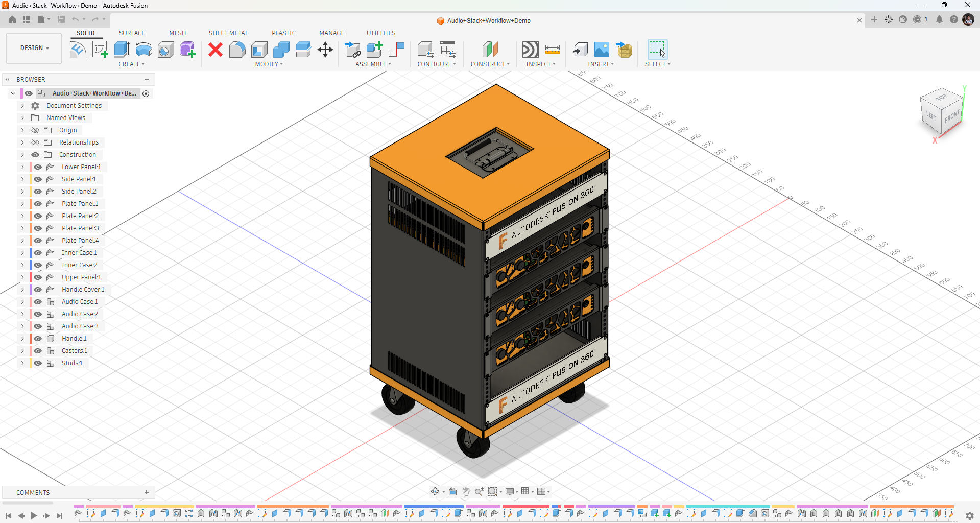Viewport: 980px width, 523px height.
Task: Switch to the UTILITIES tab
Action: [x=381, y=33]
